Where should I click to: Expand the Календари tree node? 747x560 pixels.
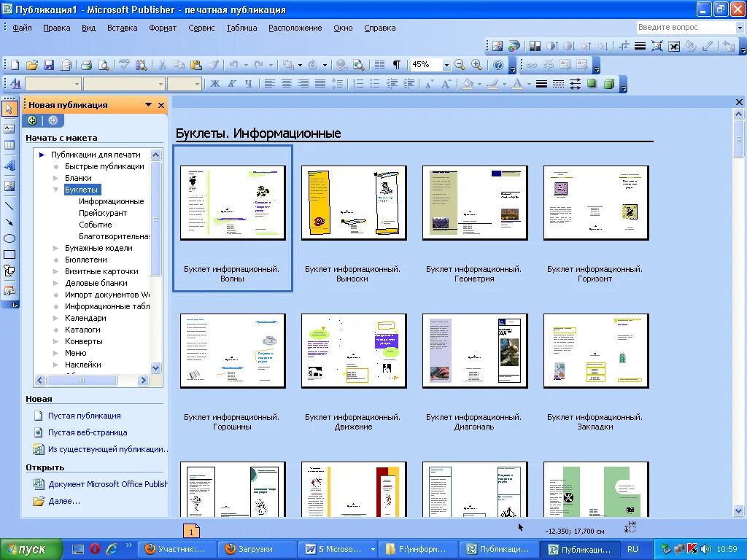coord(55,318)
